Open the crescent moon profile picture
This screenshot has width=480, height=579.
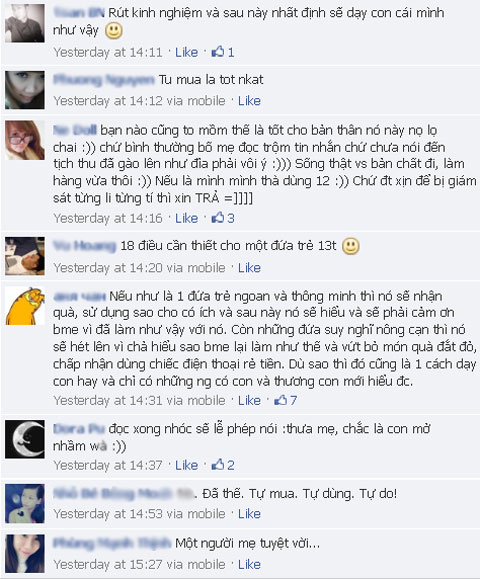pyautogui.click(x=25, y=439)
